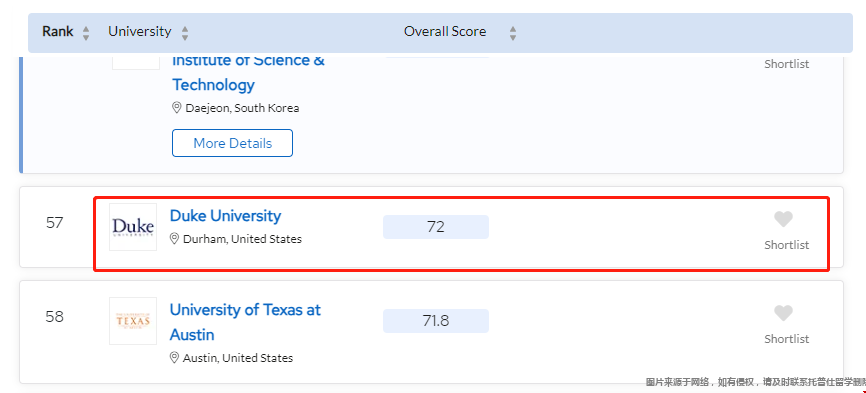Open University of Texas at Austin link

tap(245, 322)
